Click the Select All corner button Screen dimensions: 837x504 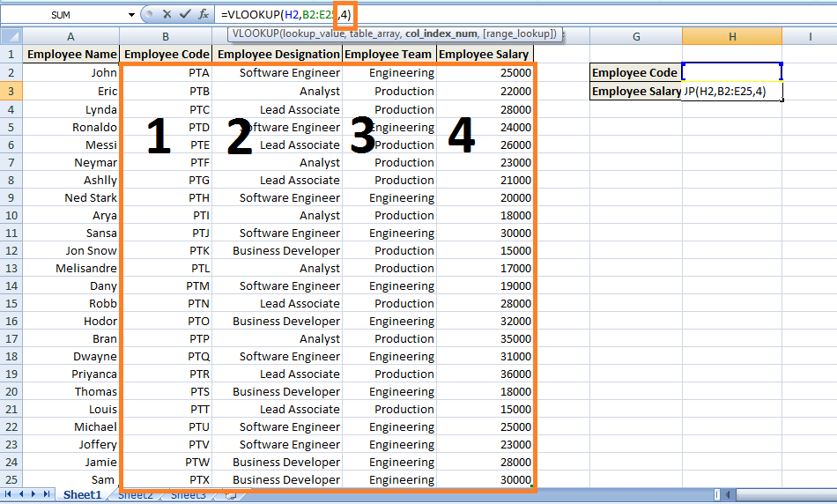point(11,36)
